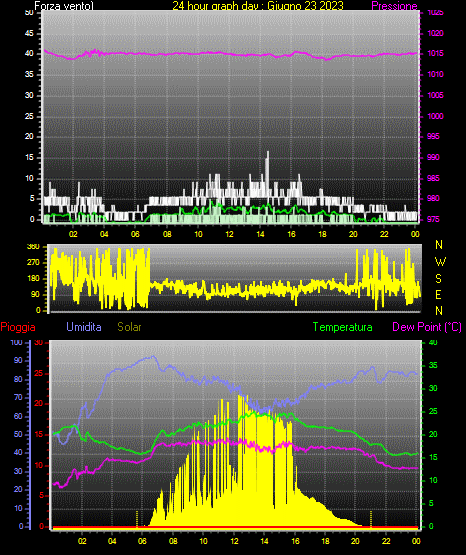
Task: Click pressure axis value 975
Action: coord(433,219)
